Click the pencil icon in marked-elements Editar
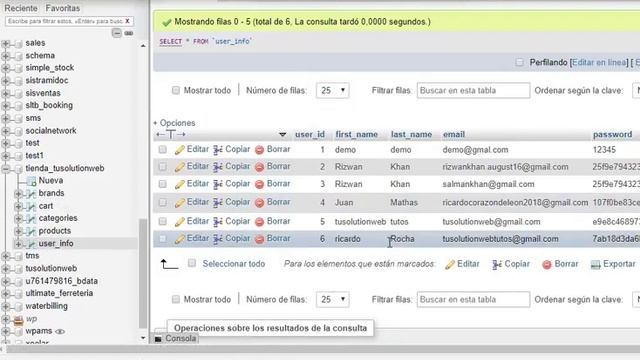The image size is (640, 360). click(x=450, y=264)
